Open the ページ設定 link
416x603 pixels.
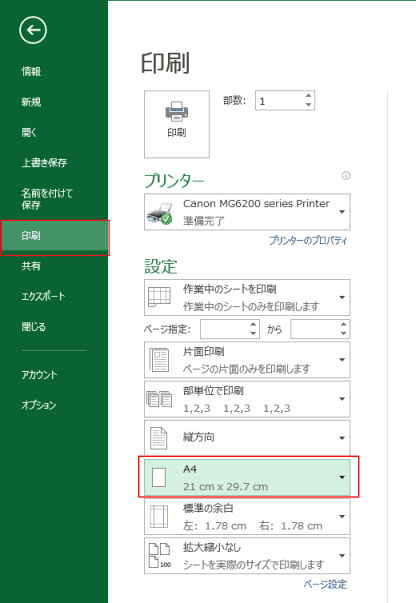click(x=325, y=585)
